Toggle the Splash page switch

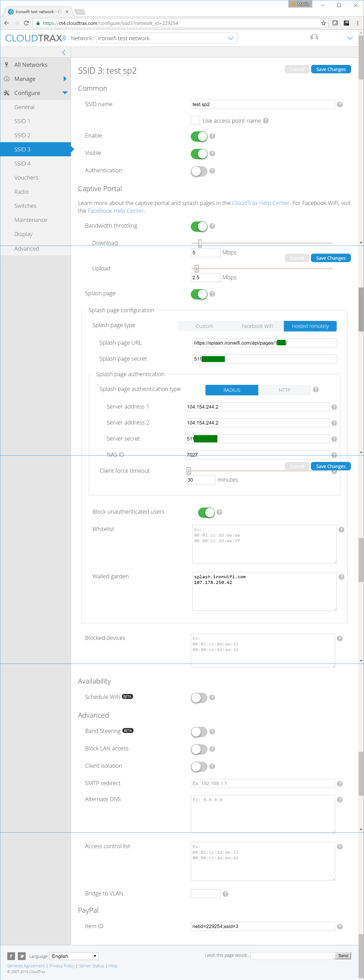coord(199,294)
